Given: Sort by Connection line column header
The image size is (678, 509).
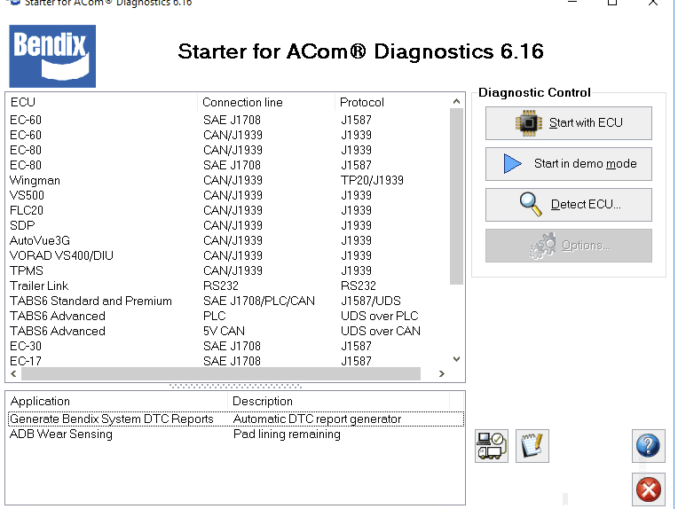Looking at the screenshot, I should 266,102.
